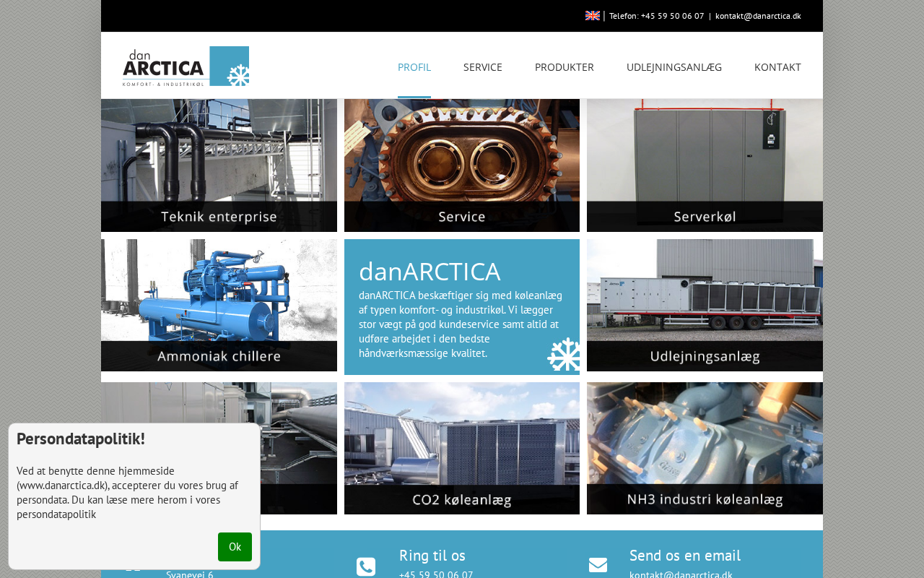Click the Persondatapolitik! popup heading
Screen dimensions: 924x578
pos(81,439)
